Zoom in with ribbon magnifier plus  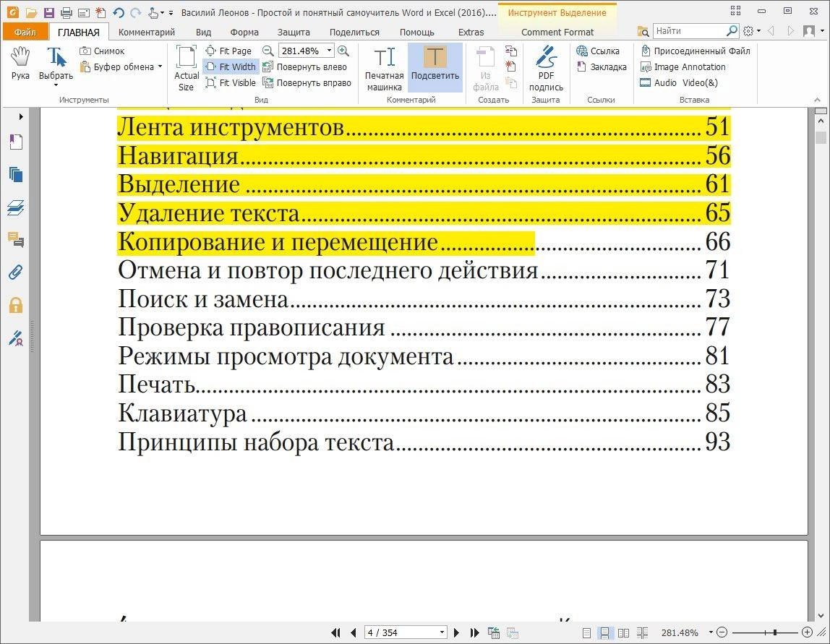(x=343, y=51)
